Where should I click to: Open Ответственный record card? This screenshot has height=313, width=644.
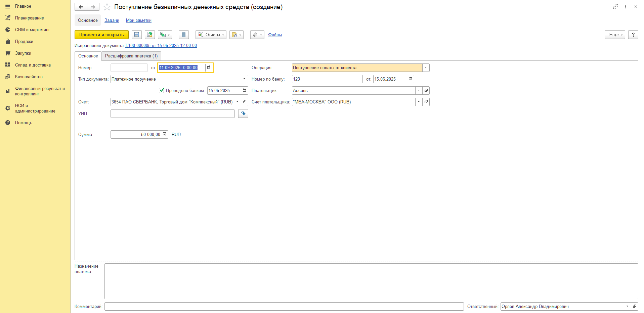tap(635, 306)
